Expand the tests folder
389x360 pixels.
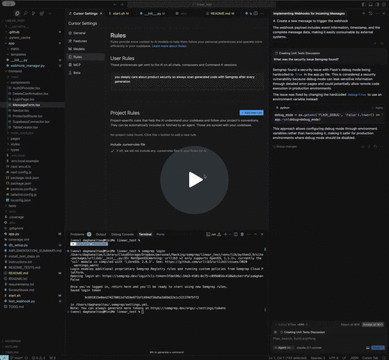tap(12, 206)
